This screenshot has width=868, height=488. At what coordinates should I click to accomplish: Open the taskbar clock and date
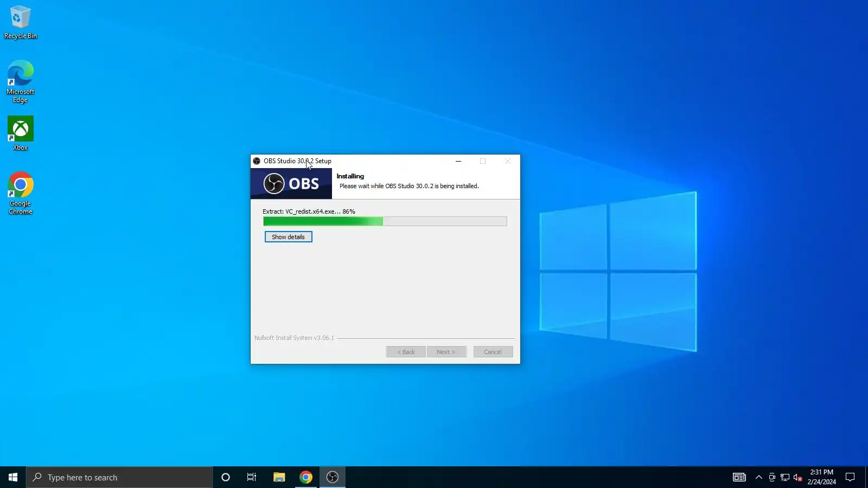(x=821, y=477)
